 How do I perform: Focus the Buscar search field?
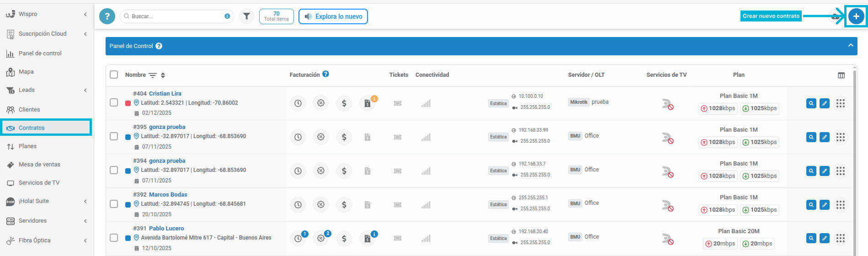tap(177, 16)
